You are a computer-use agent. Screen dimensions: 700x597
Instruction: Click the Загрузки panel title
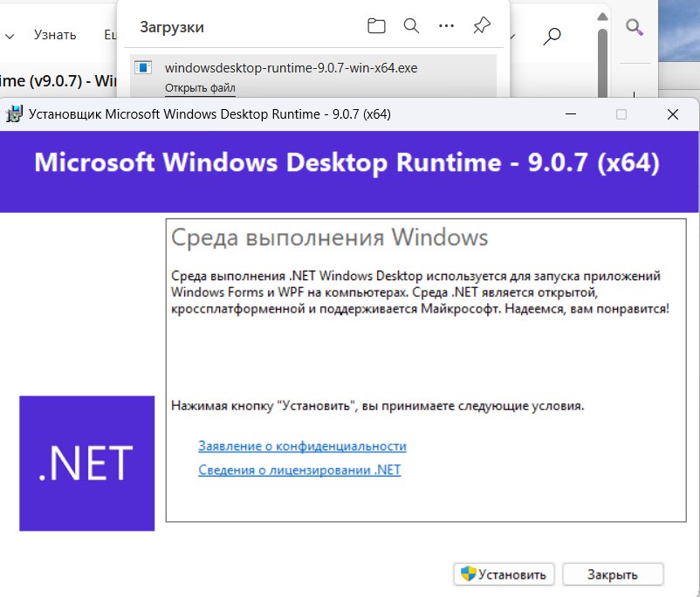(x=172, y=27)
